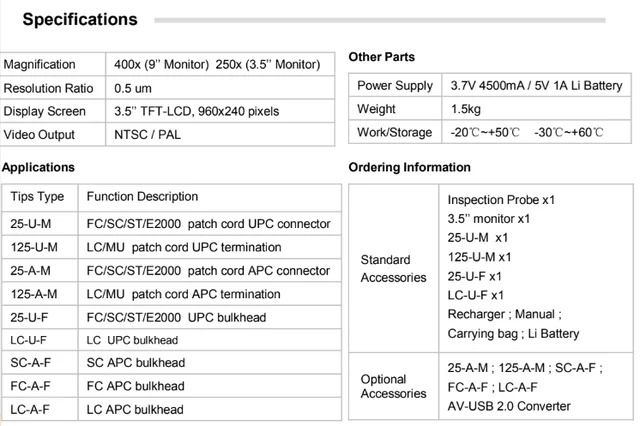Select the Display Screen specification value
This screenshot has width=640, height=426.
click(196, 111)
